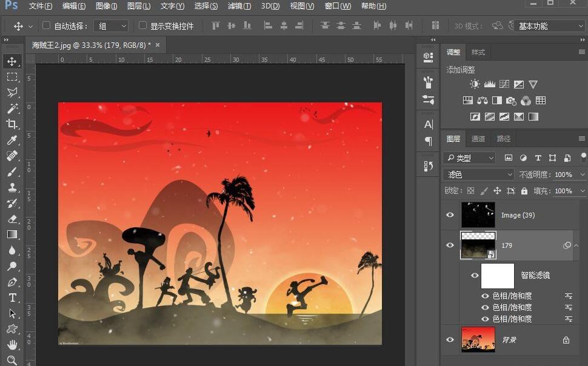The image size is (588, 366).
Task: Hide the Image (39) layer
Action: [450, 215]
